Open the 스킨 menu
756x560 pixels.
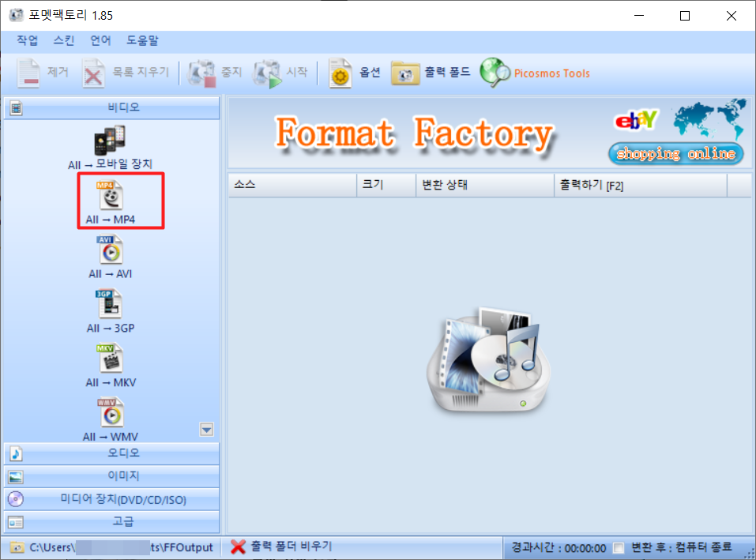pyautogui.click(x=64, y=40)
